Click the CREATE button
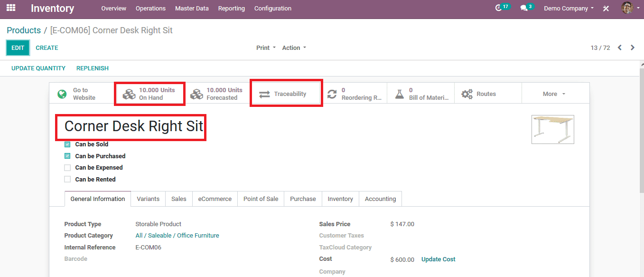This screenshot has width=644, height=277. [x=47, y=48]
